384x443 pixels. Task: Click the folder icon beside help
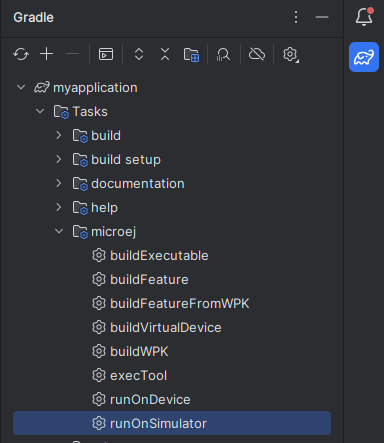(x=80, y=208)
